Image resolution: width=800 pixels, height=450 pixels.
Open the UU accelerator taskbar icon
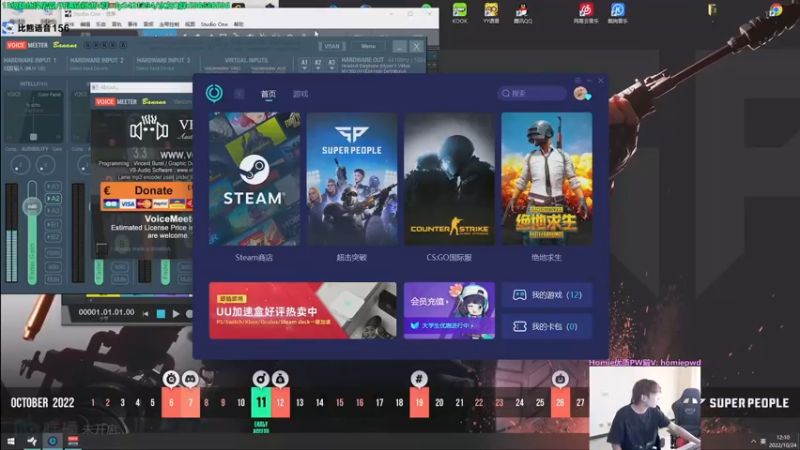[x=52, y=441]
